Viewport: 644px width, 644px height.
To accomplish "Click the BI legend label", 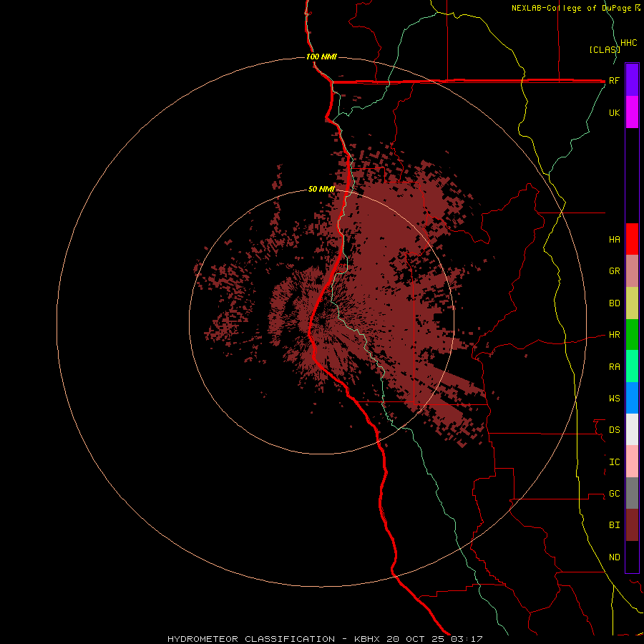I will (x=614, y=525).
